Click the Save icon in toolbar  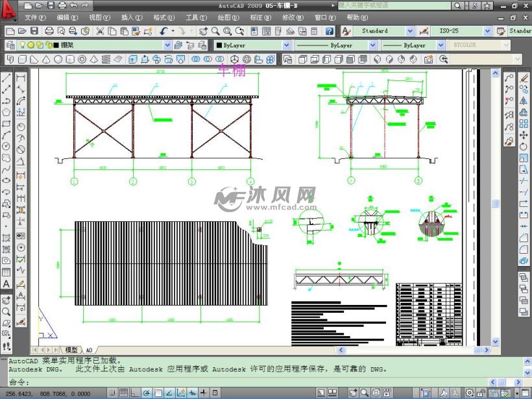point(34,31)
